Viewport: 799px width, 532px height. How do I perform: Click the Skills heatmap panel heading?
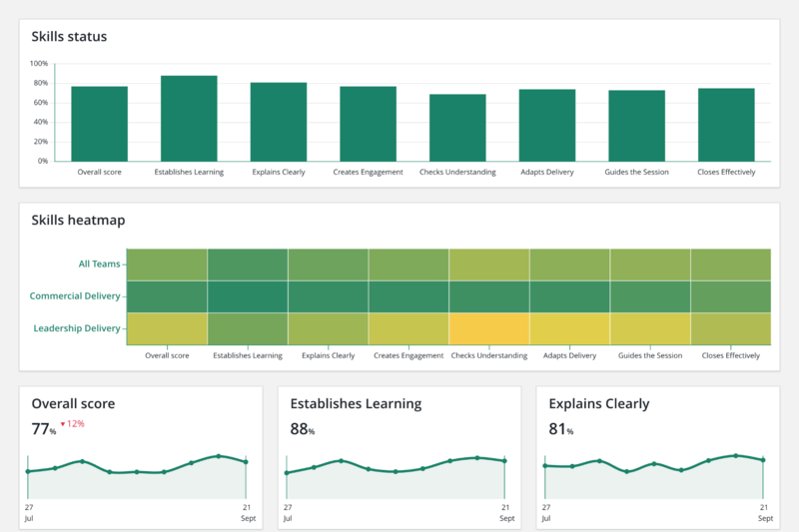coord(78,221)
